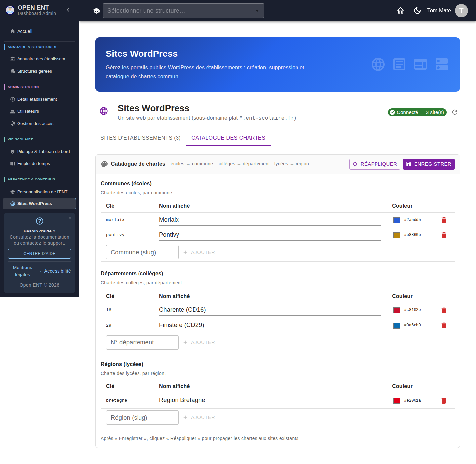Screen dimensions: 476x464
Task: Edit the Région Bretagne name field
Action: click(270, 400)
